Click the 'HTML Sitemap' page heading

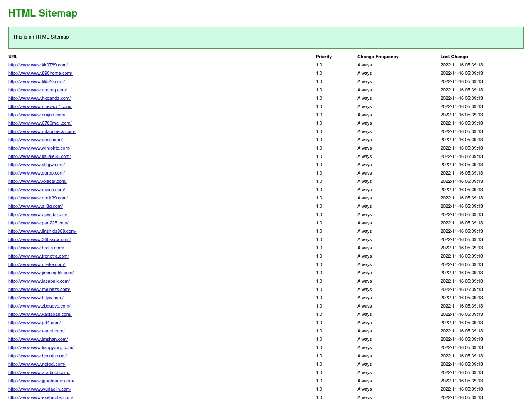(x=43, y=13)
